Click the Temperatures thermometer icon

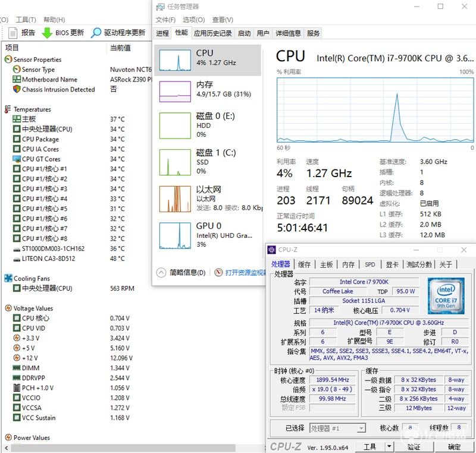pos(8,109)
